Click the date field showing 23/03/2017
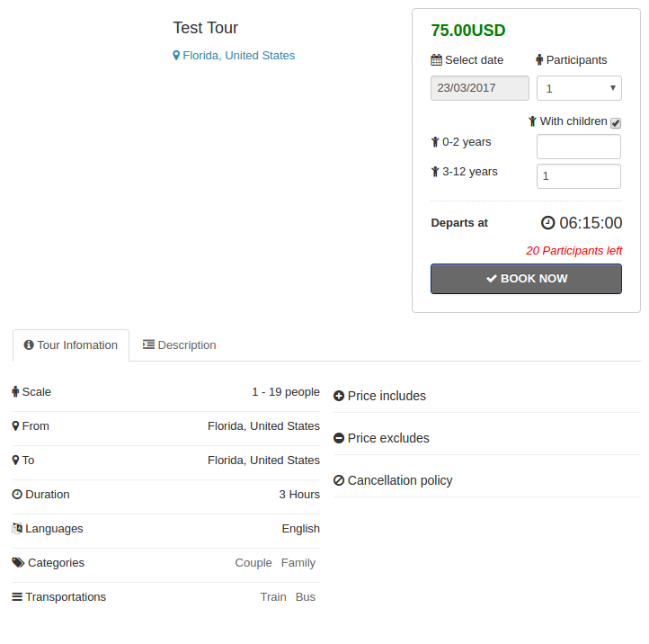This screenshot has height=644, width=649. coord(480,88)
